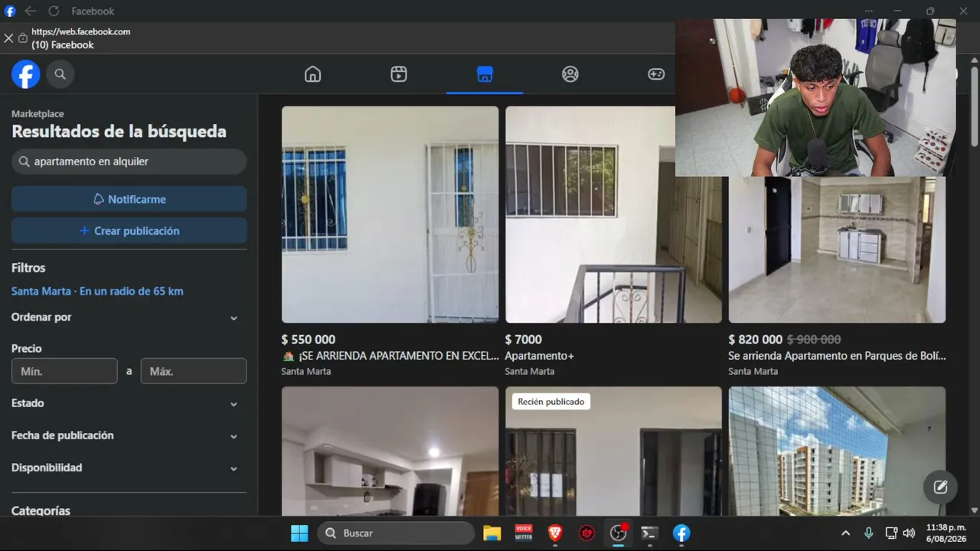Click the new message compose floating button

(940, 487)
